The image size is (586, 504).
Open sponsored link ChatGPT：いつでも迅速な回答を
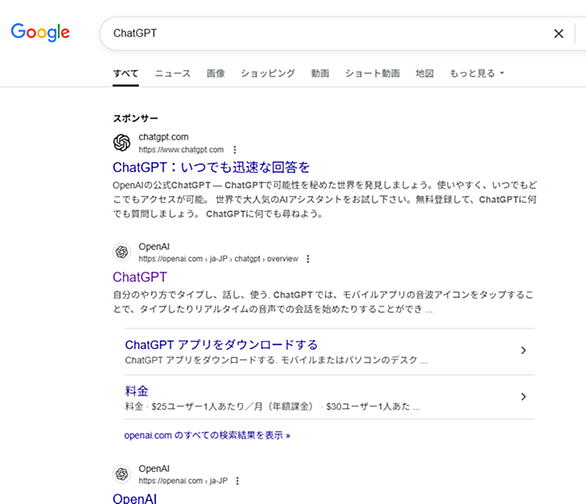[x=211, y=167]
